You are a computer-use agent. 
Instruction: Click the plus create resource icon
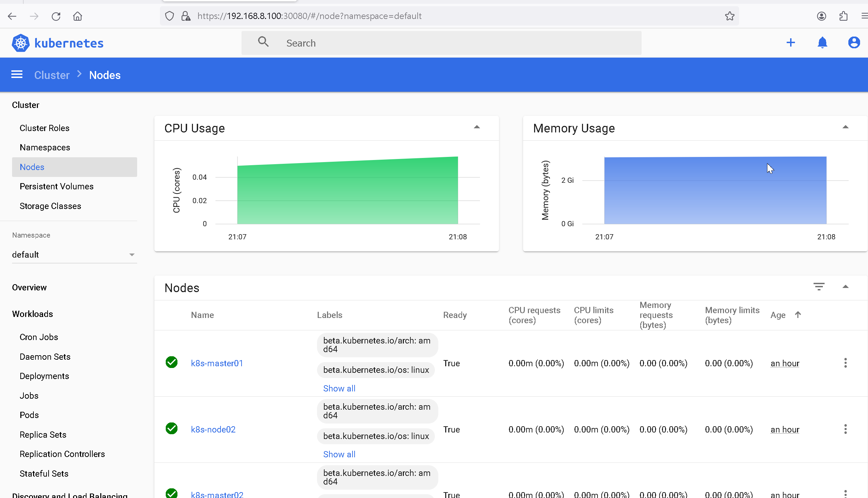coord(790,43)
